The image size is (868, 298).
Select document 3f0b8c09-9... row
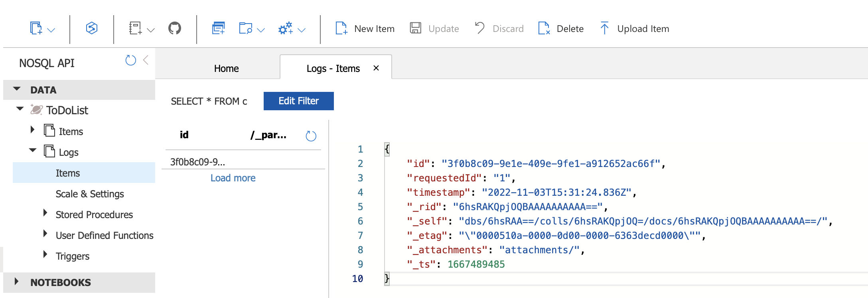pyautogui.click(x=243, y=162)
